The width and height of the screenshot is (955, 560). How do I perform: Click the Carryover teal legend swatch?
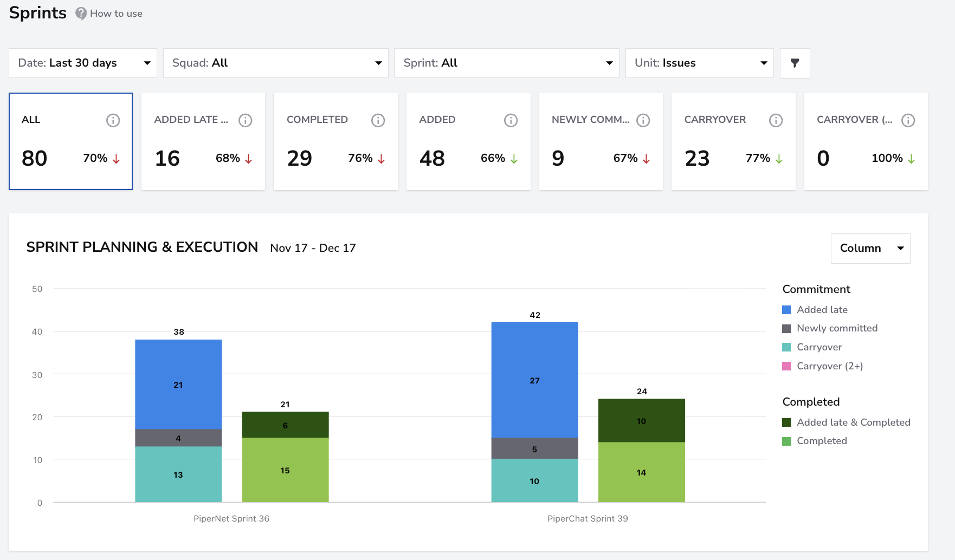click(786, 347)
